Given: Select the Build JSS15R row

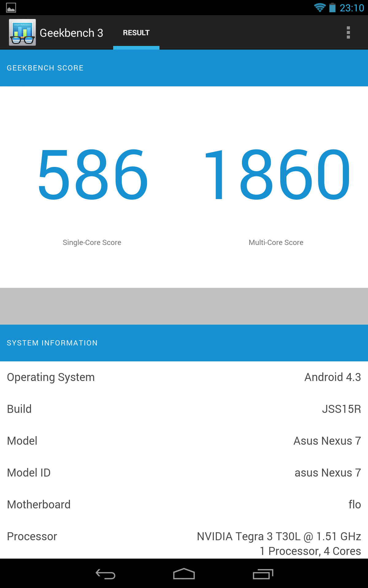Looking at the screenshot, I should coord(184,409).
